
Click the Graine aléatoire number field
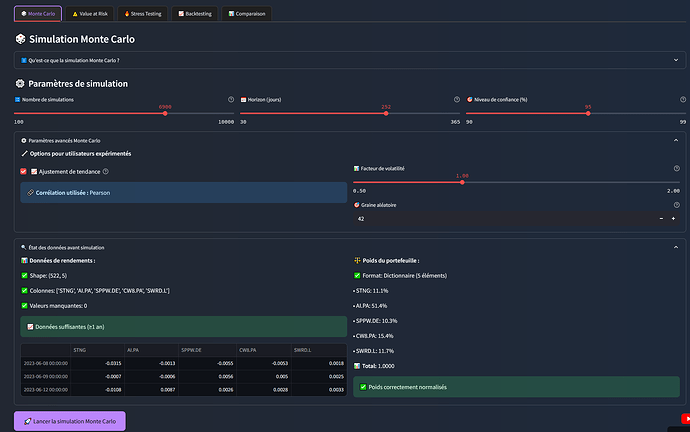500,218
